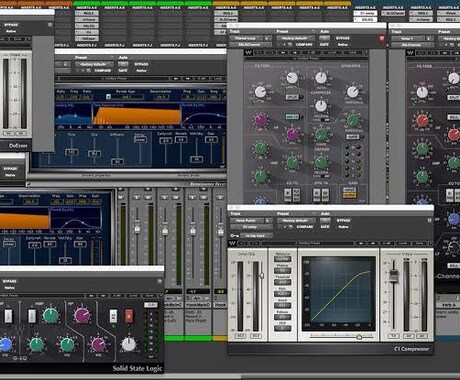Click COMPARE in the C1 Compressor header
Image resolution: width=460 pixels, height=380 pixels.
[305, 227]
